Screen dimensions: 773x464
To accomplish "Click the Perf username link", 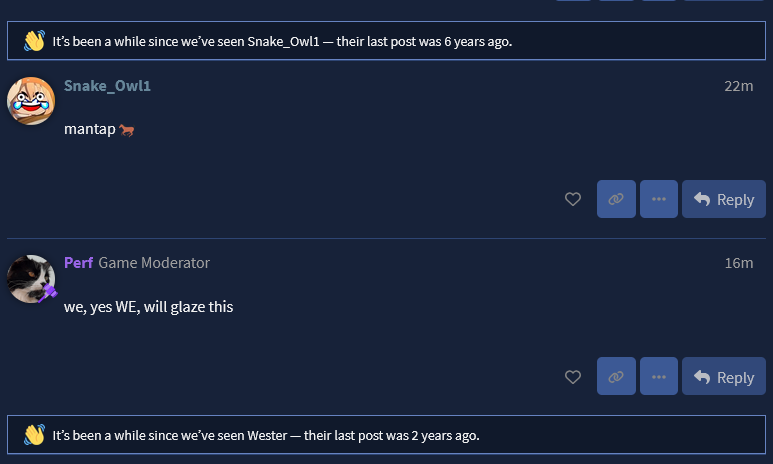I will tap(78, 263).
